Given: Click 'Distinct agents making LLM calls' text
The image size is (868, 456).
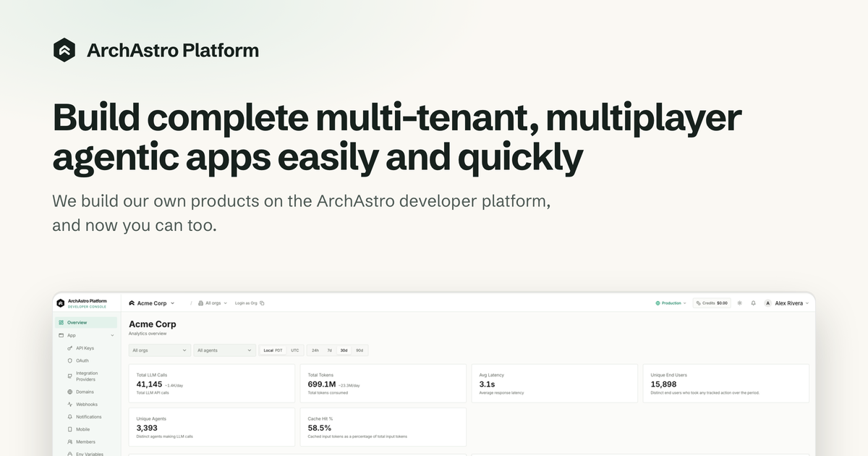Looking at the screenshot, I should click(165, 436).
